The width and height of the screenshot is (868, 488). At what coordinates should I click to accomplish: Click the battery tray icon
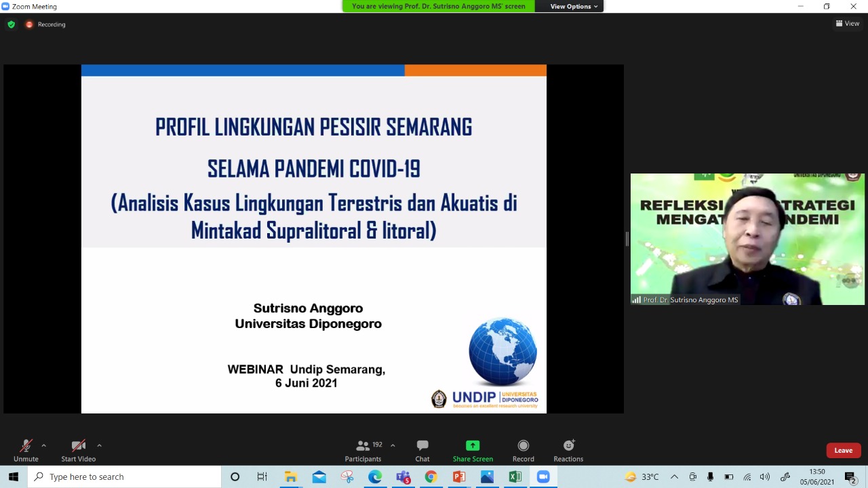point(729,476)
